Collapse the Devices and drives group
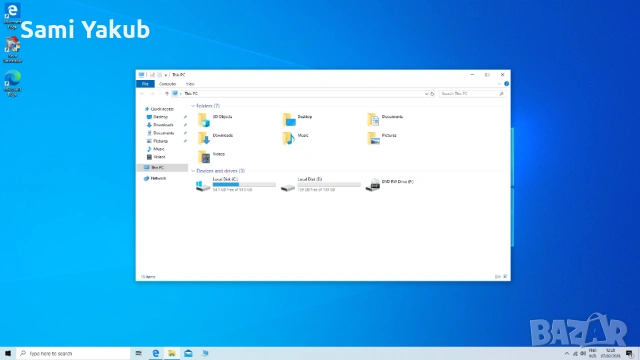The width and height of the screenshot is (640, 360). 193,171
